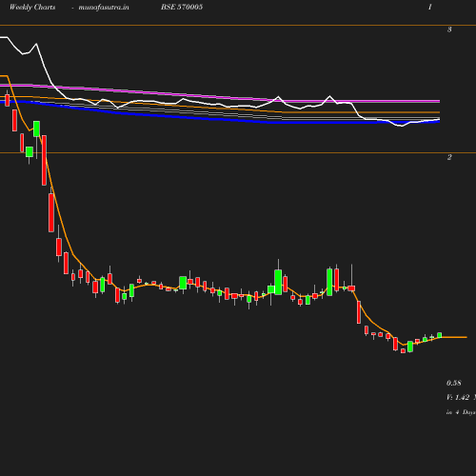
Task: Click the last price value "0.58"
Action: [x=454, y=383]
